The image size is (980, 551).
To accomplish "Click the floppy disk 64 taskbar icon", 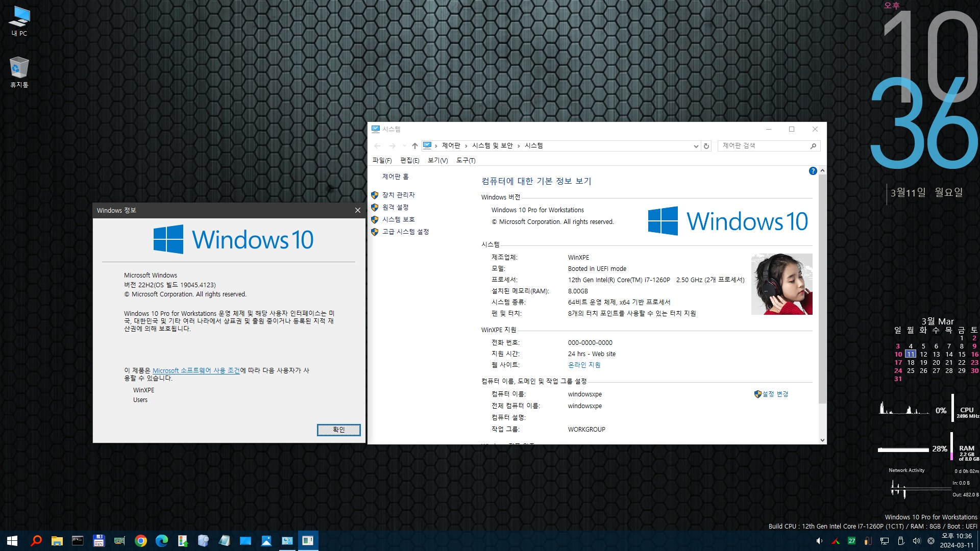I will (x=99, y=541).
